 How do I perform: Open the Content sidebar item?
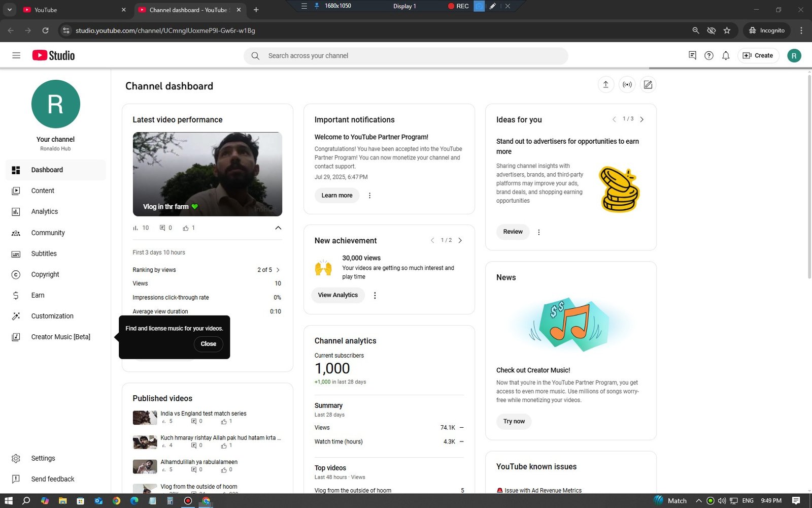56,191
